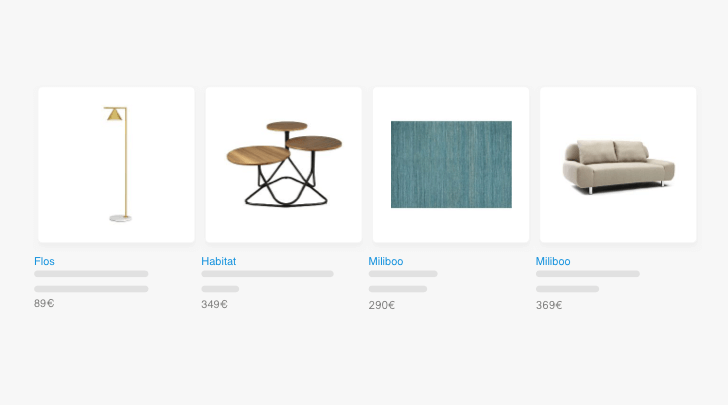Click the second placeholder line above 290€

[398, 289]
